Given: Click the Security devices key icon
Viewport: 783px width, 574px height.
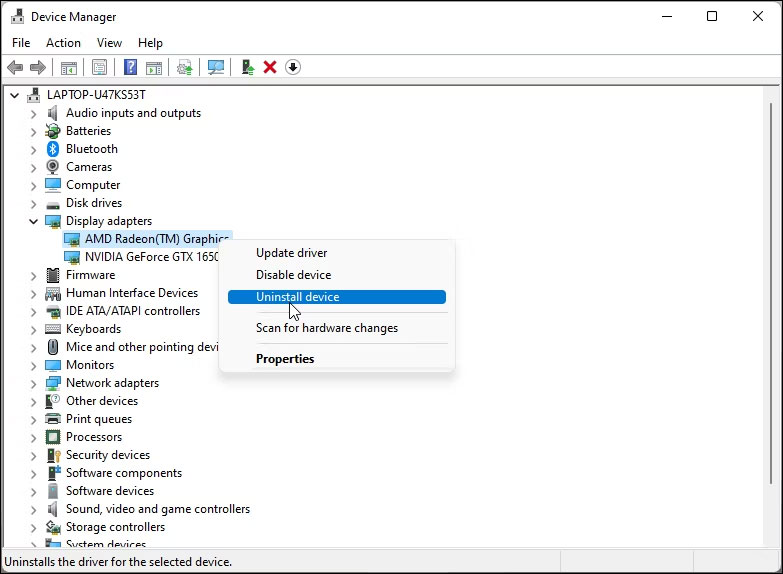Looking at the screenshot, I should tap(53, 455).
